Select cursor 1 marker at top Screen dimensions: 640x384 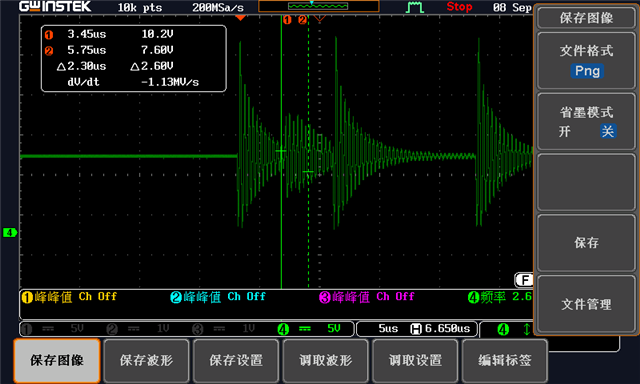pyautogui.click(x=287, y=20)
